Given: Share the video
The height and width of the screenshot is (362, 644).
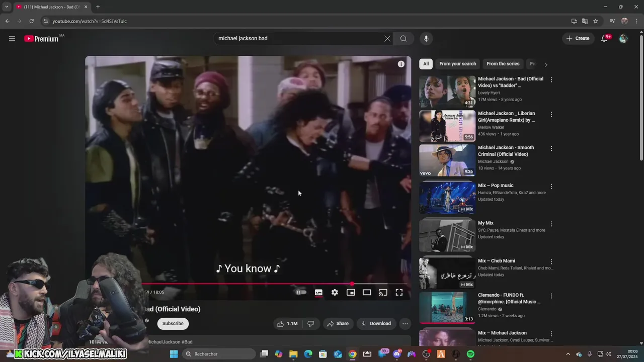Looking at the screenshot, I should click(x=338, y=324).
